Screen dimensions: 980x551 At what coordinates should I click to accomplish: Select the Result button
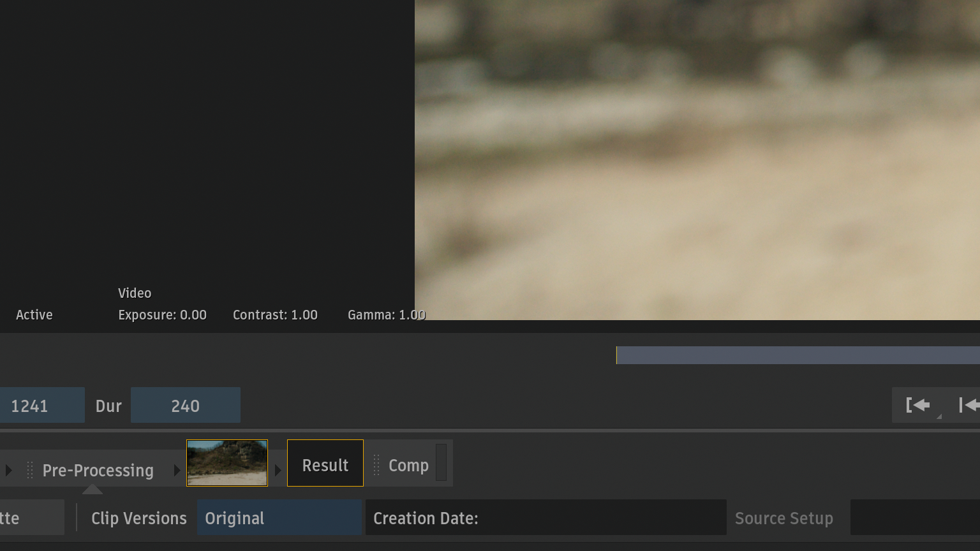[325, 463]
